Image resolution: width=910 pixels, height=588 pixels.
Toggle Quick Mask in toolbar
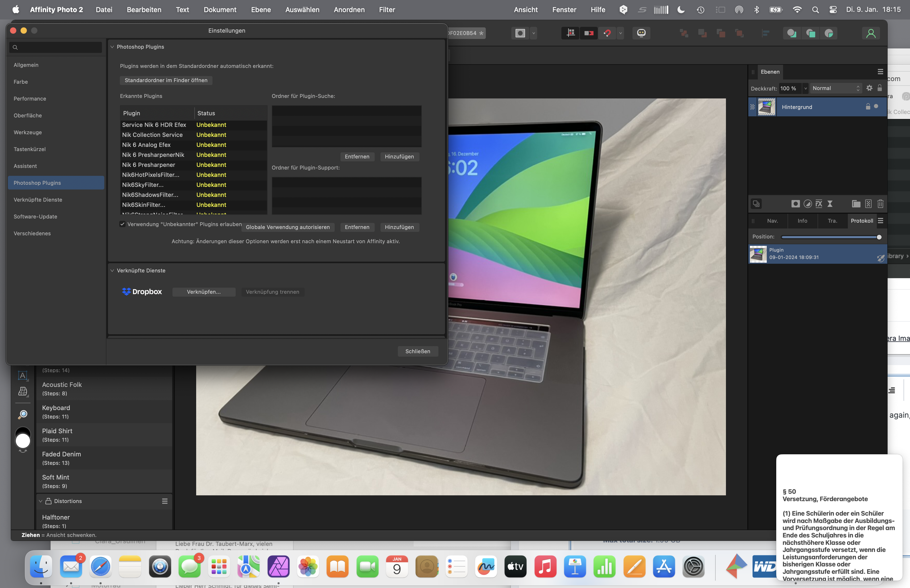(520, 33)
